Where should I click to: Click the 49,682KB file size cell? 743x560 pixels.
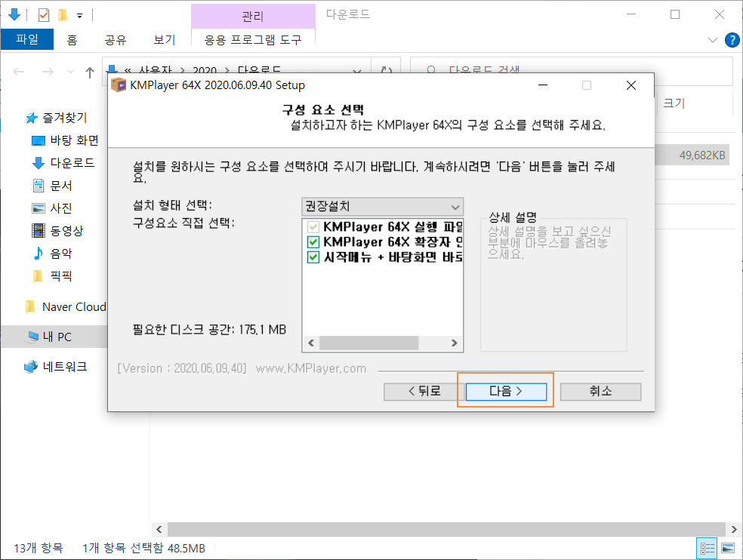click(702, 155)
